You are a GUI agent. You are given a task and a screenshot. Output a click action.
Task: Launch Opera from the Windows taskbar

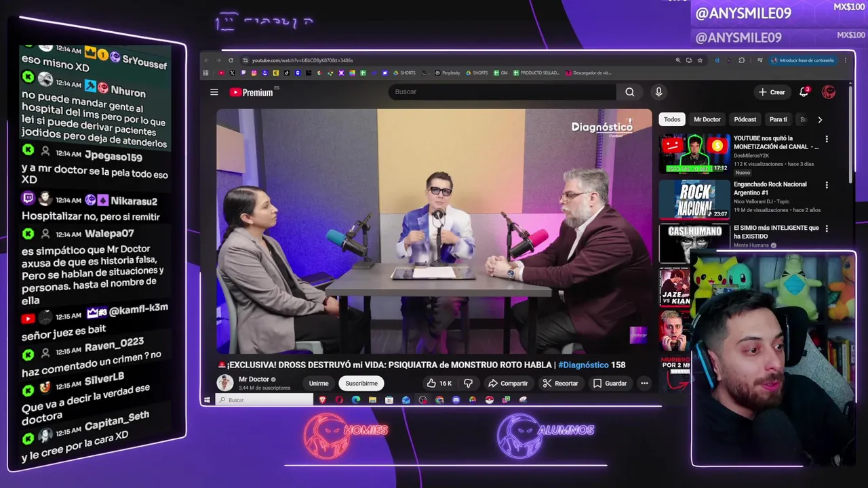click(x=339, y=400)
